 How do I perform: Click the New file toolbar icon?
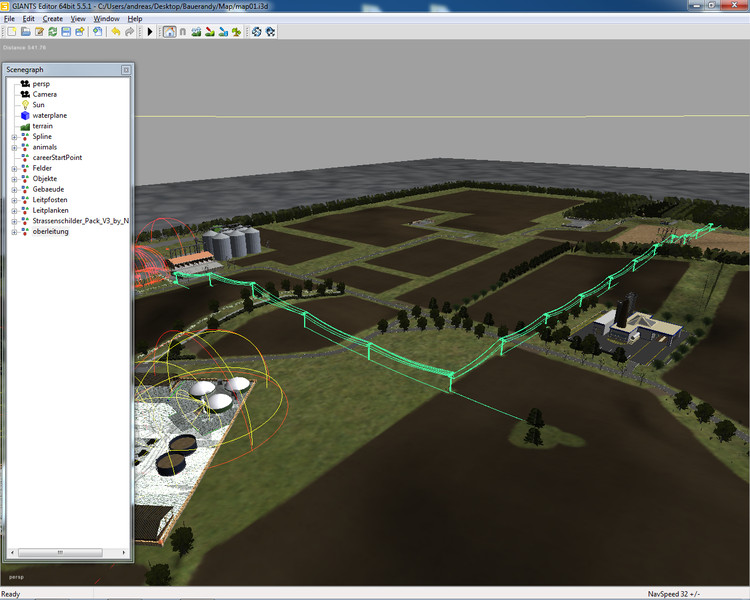coord(12,32)
